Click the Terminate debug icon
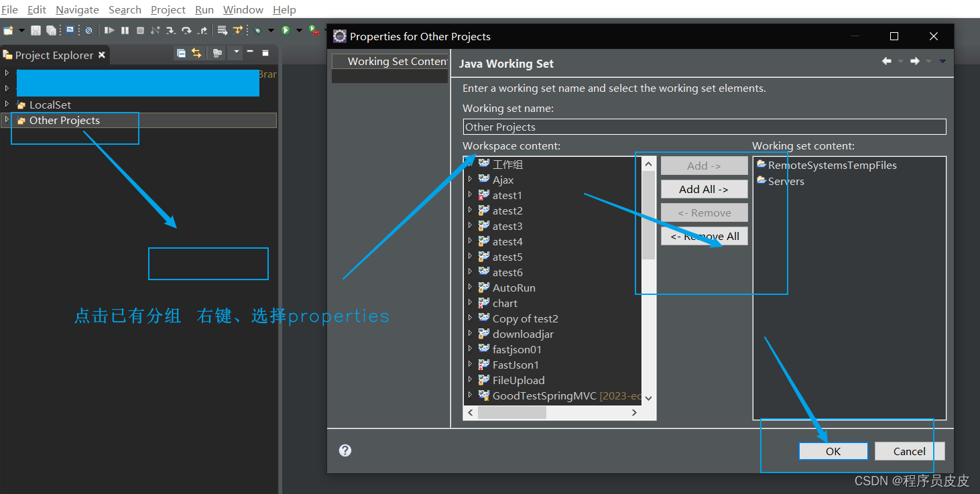This screenshot has height=494, width=980. coord(140,30)
